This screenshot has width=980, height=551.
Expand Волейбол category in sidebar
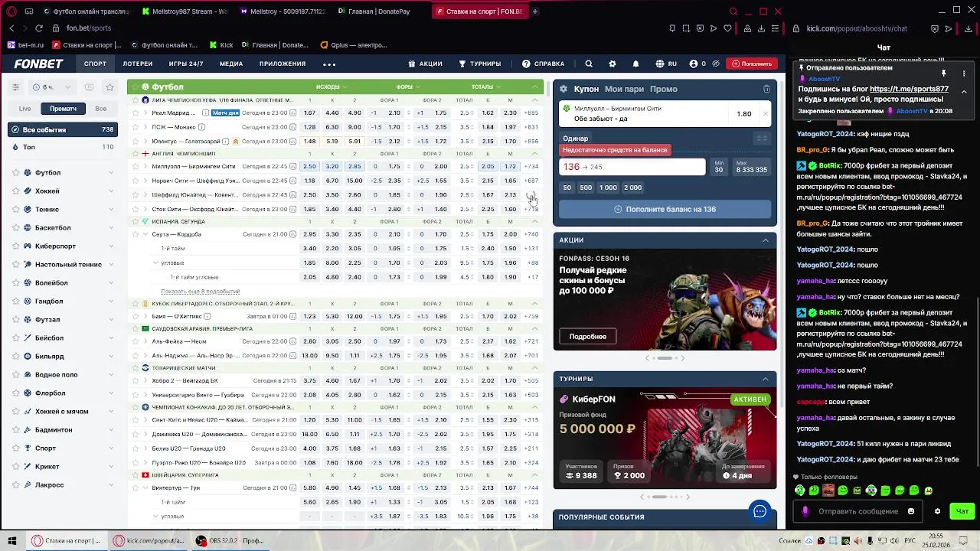coord(111,283)
